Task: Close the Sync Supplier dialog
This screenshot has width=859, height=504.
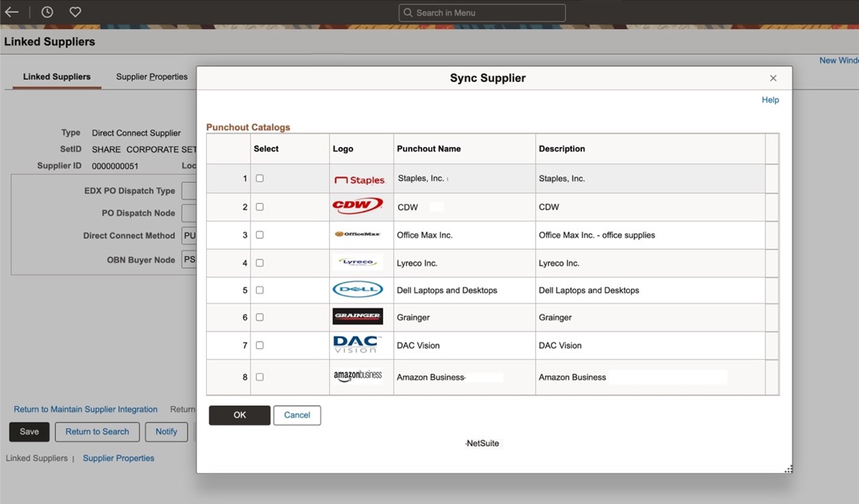Action: click(x=773, y=78)
